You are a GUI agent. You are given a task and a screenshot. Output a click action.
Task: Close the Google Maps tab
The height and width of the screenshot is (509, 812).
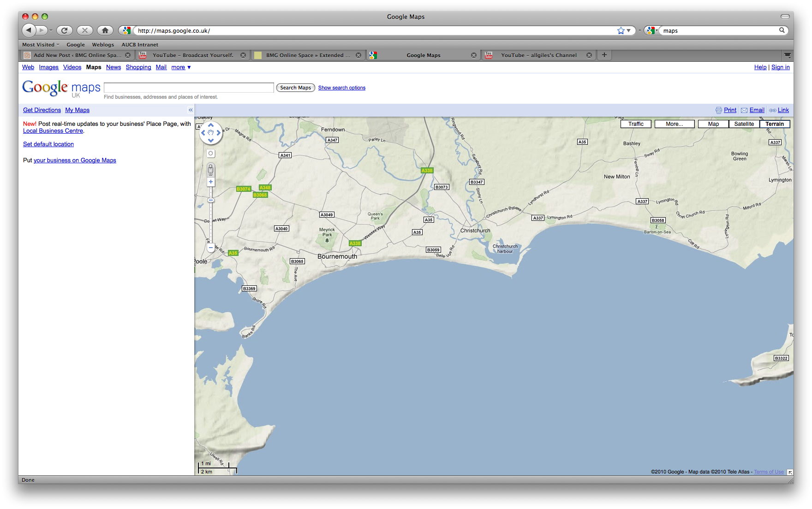[474, 55]
